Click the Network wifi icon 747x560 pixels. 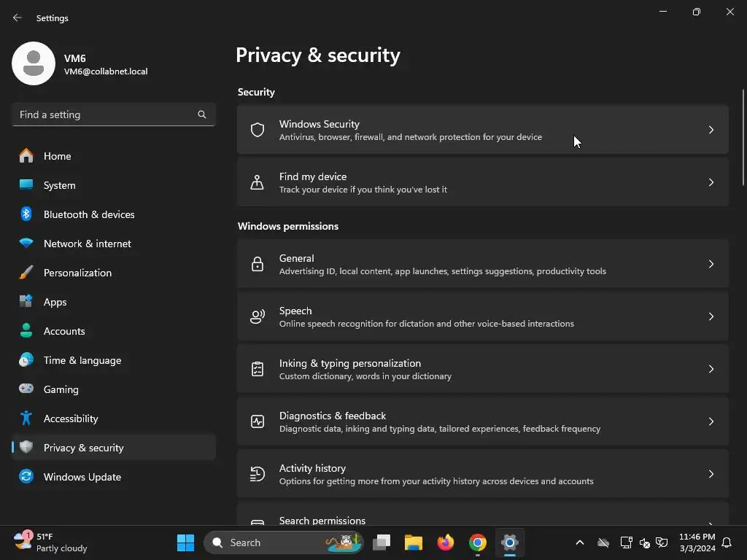26,244
